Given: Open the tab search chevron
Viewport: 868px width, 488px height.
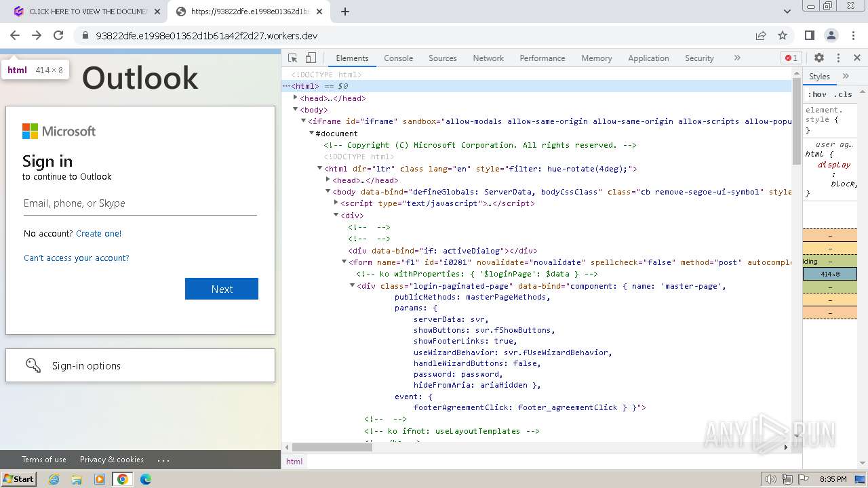Looking at the screenshot, I should 787,12.
